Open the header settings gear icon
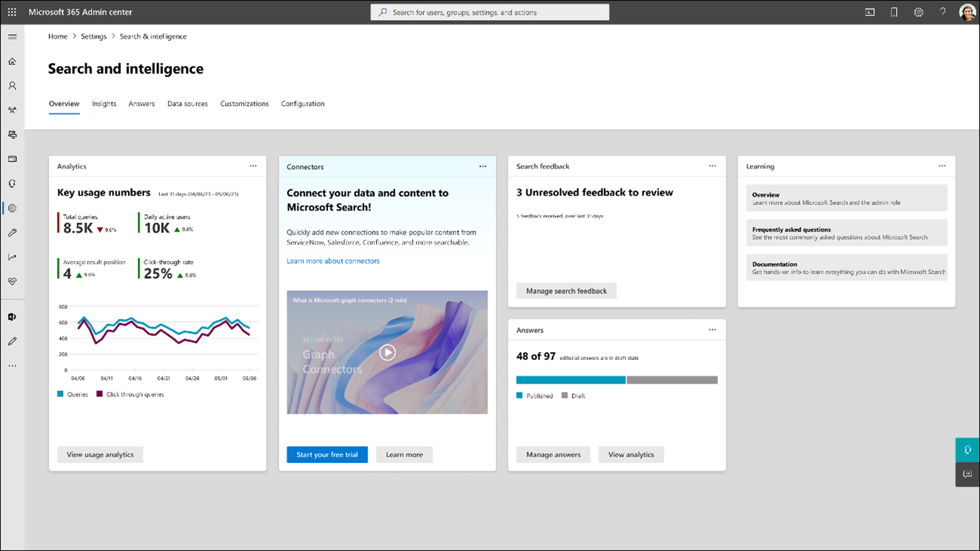The height and width of the screenshot is (551, 980). tap(919, 12)
